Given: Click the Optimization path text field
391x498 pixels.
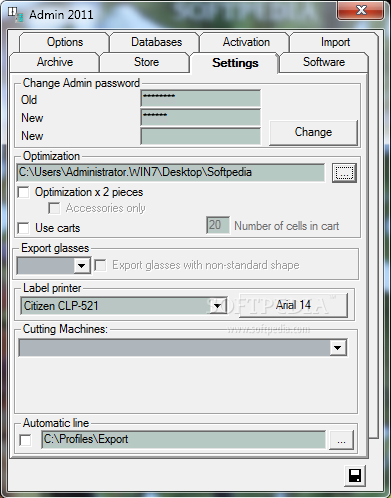Looking at the screenshot, I should click(x=171, y=173).
